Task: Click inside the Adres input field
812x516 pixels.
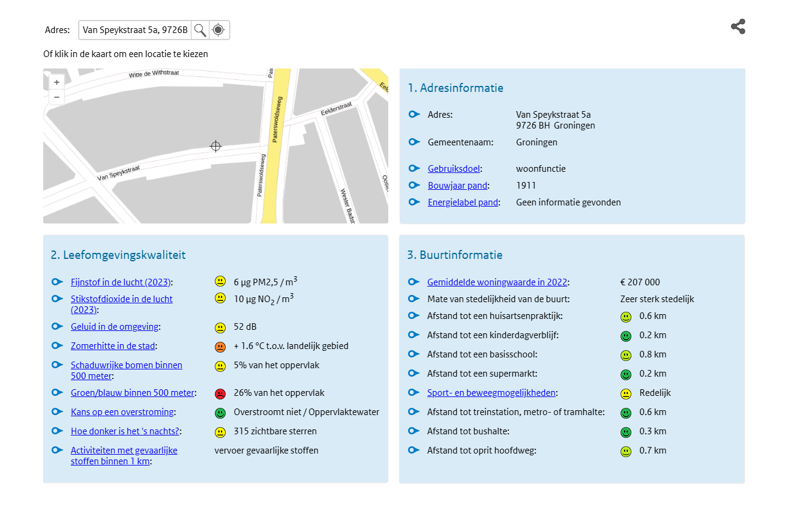Action: click(x=134, y=30)
